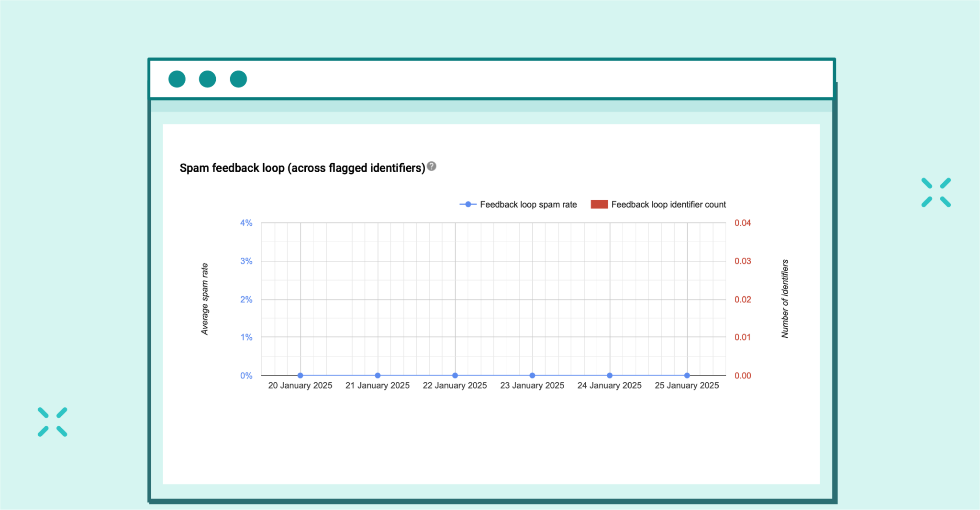
Task: Click the teal crosshair icon on the right edge
Action: pos(935,193)
